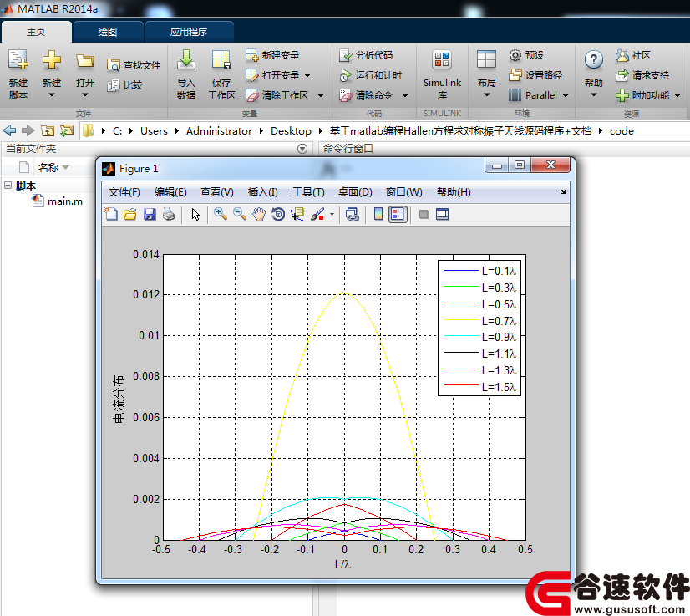Open Community (社区) link
The image size is (690, 616).
point(633,55)
